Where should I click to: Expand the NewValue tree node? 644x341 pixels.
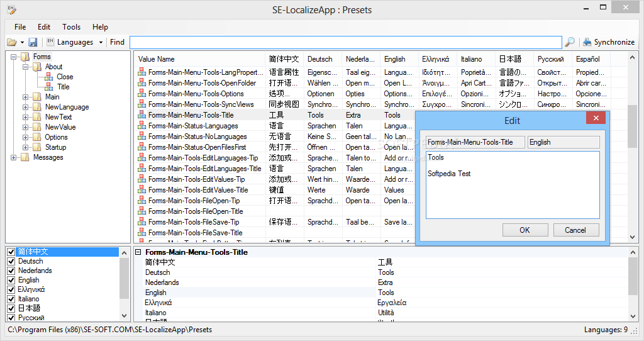point(25,127)
